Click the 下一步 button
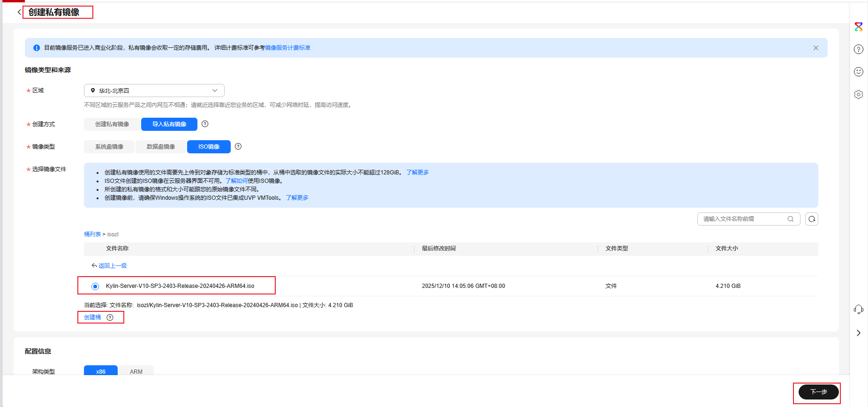This screenshot has width=868, height=407. (818, 392)
